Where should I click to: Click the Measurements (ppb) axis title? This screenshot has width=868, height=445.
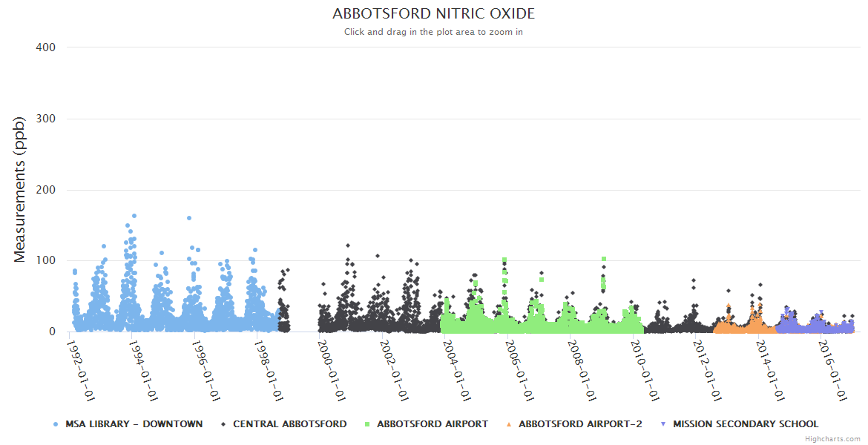[x=20, y=190]
